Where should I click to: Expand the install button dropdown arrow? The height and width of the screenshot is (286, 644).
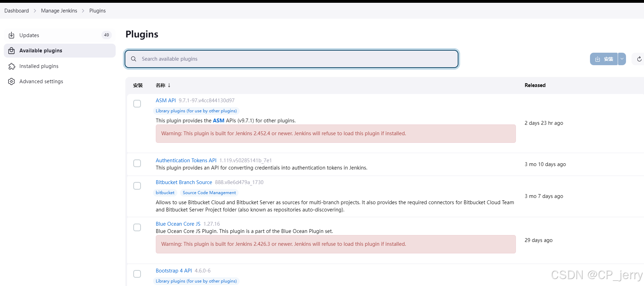622,59
